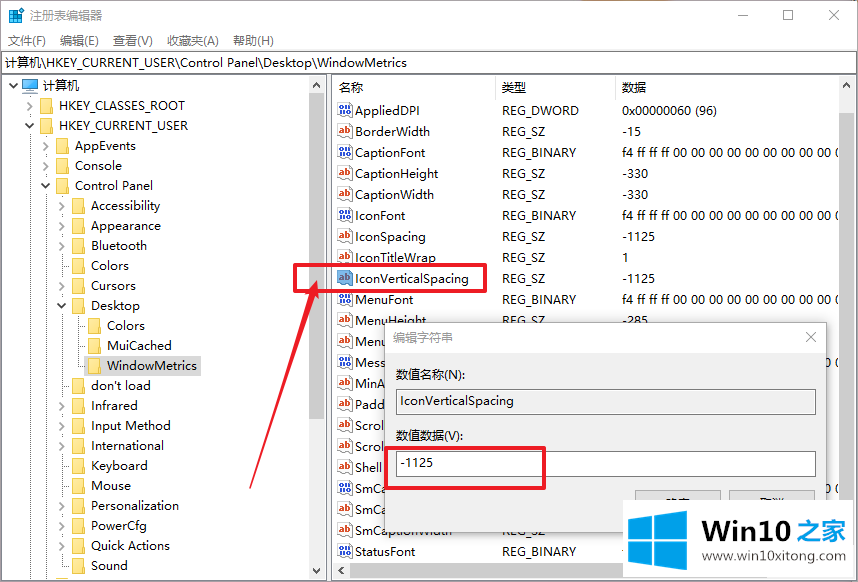This screenshot has width=858, height=582.
Task: Select the BorderWidth string value icon
Action: click(x=345, y=132)
